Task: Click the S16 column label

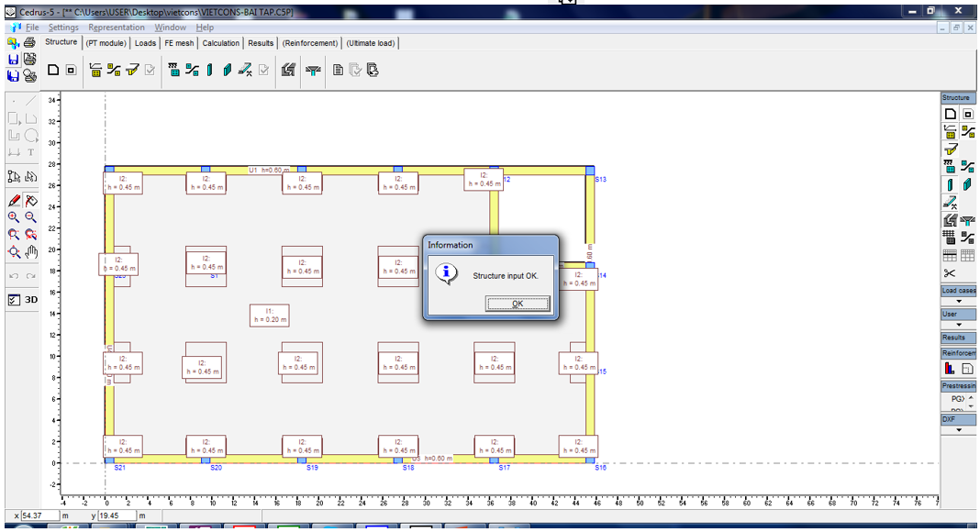Action: coord(601,468)
